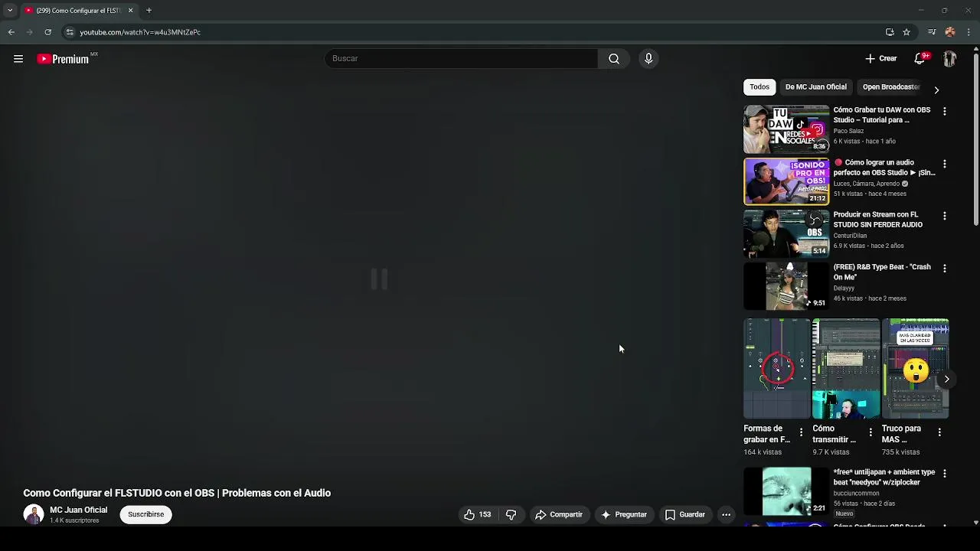Open options for Truco para MAS short
Viewport: 980px width, 551px height.
click(939, 432)
